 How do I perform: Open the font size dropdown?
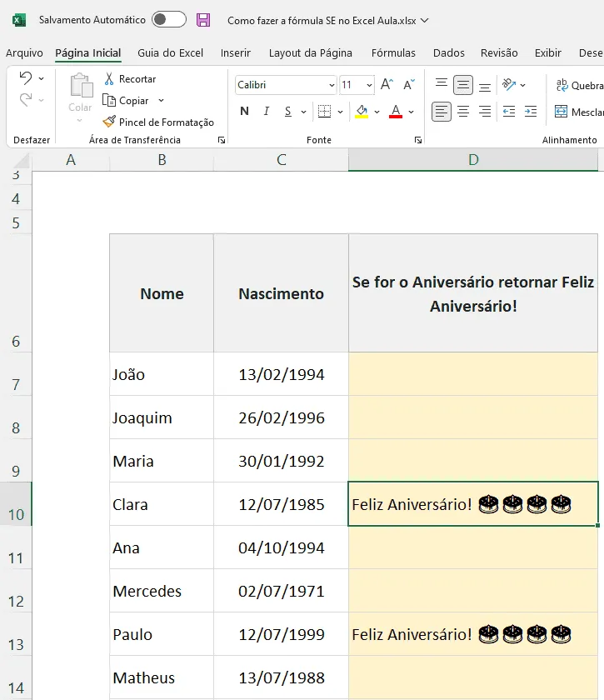point(369,85)
